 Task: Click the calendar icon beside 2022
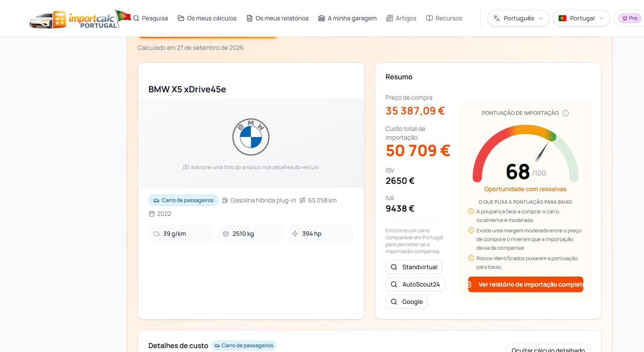(x=152, y=214)
